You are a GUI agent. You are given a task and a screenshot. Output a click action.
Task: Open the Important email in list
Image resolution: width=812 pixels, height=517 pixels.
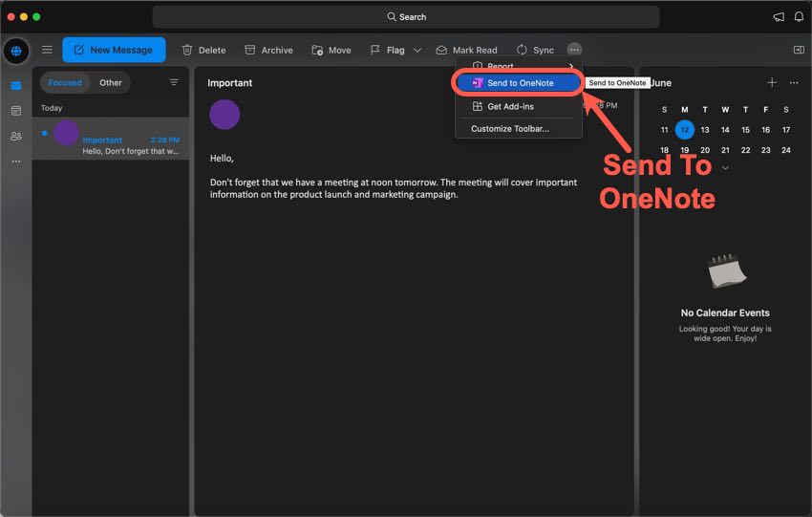110,139
